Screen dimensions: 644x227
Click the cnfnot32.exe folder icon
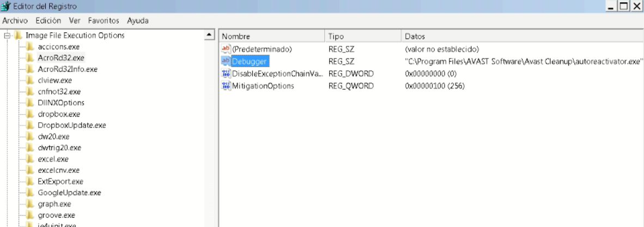[x=30, y=91]
